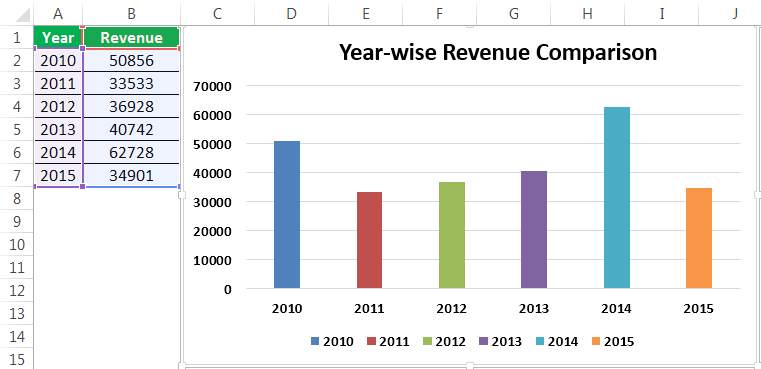Select row 5 header
Image resolution: width=761 pixels, height=369 pixels.
[17, 130]
